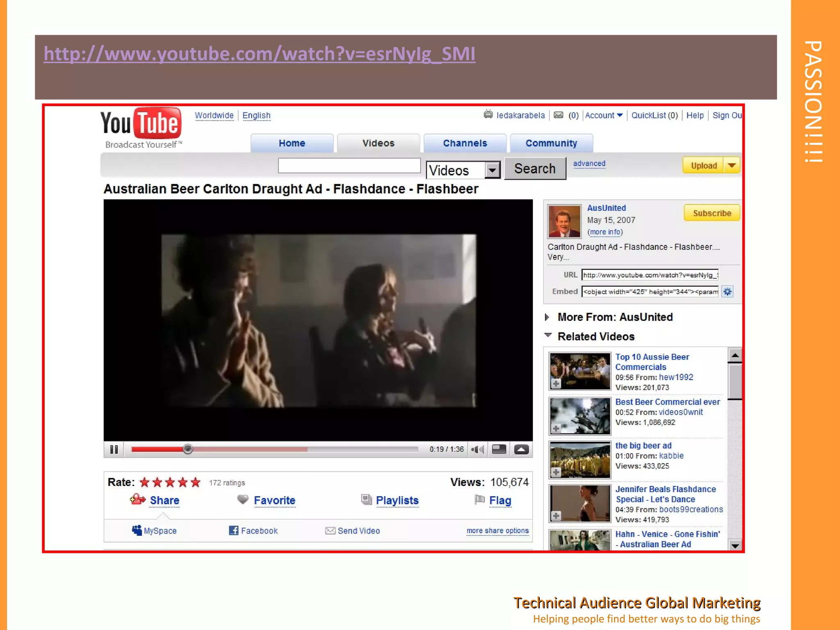The height and width of the screenshot is (630, 840).
Task: Subscribe to AusUnited channel
Action: coord(712,213)
